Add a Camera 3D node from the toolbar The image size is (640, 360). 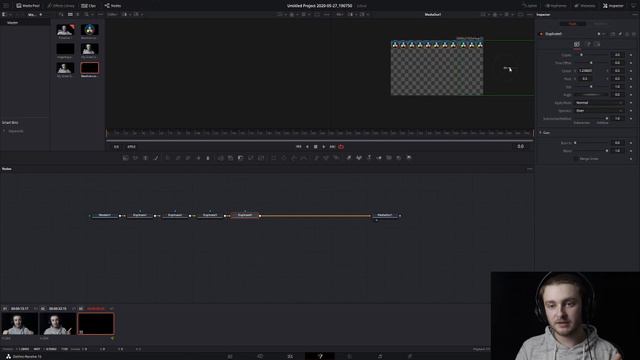point(389,158)
